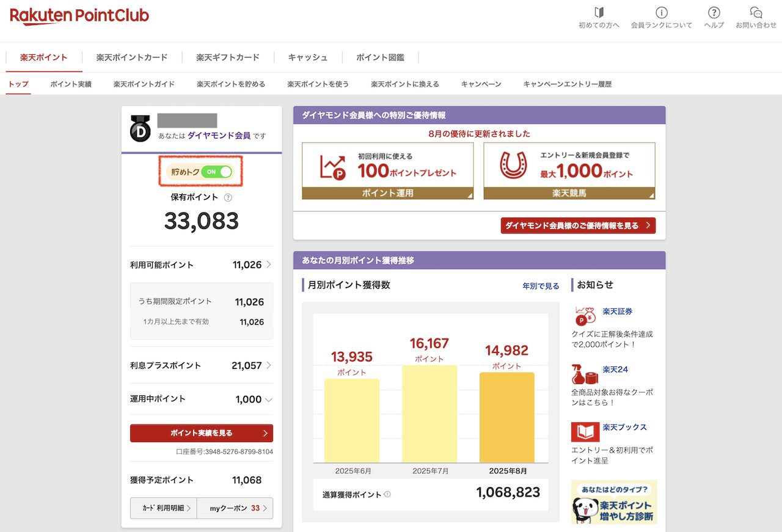Screen dimensions: 782x532
Task: Open 楽天ポイントに換える sub-menu
Action: (405, 84)
